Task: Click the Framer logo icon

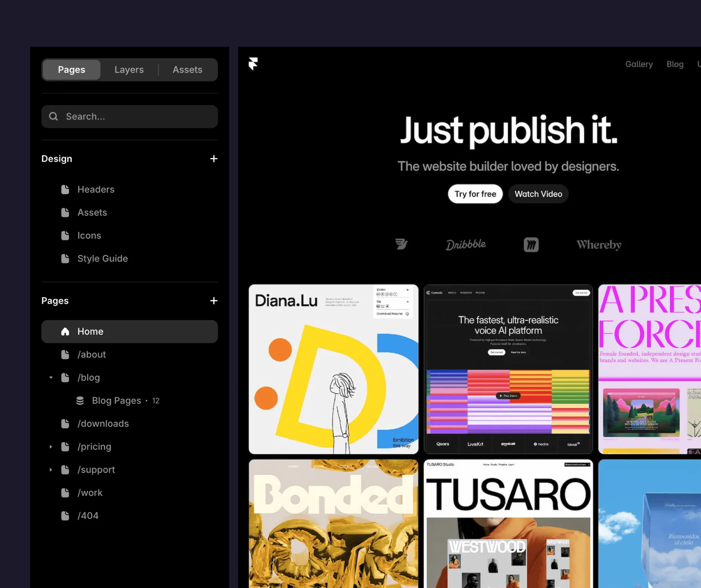Action: 253,64
